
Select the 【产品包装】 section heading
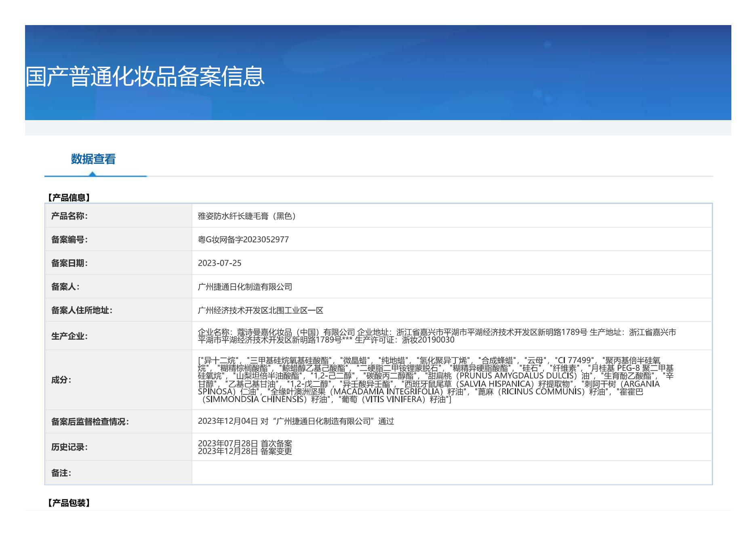coord(68,503)
